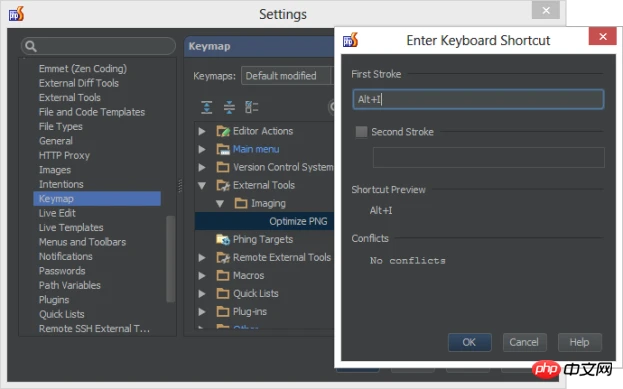Select Images in settings list
This screenshot has width=623, height=389.
click(x=55, y=170)
